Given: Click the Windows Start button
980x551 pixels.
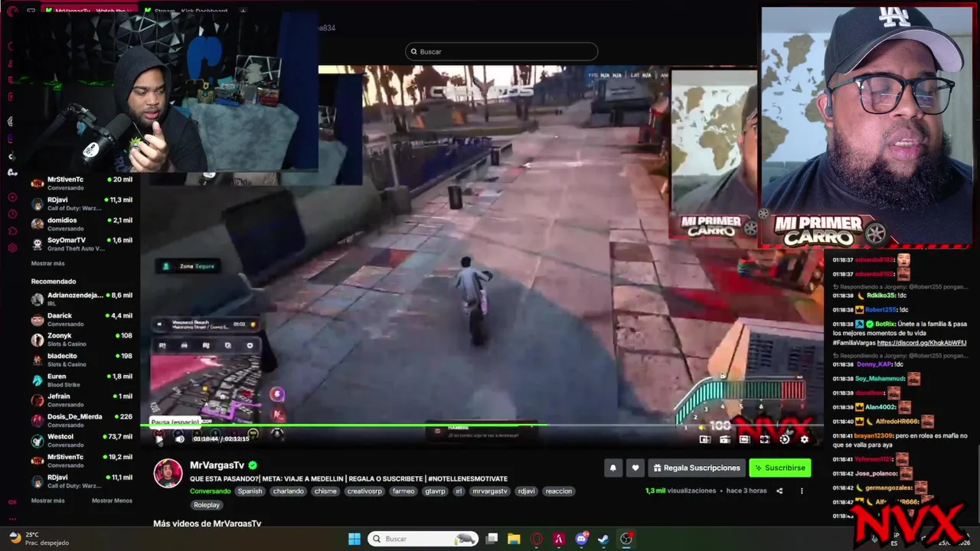Looking at the screenshot, I should coord(354,539).
